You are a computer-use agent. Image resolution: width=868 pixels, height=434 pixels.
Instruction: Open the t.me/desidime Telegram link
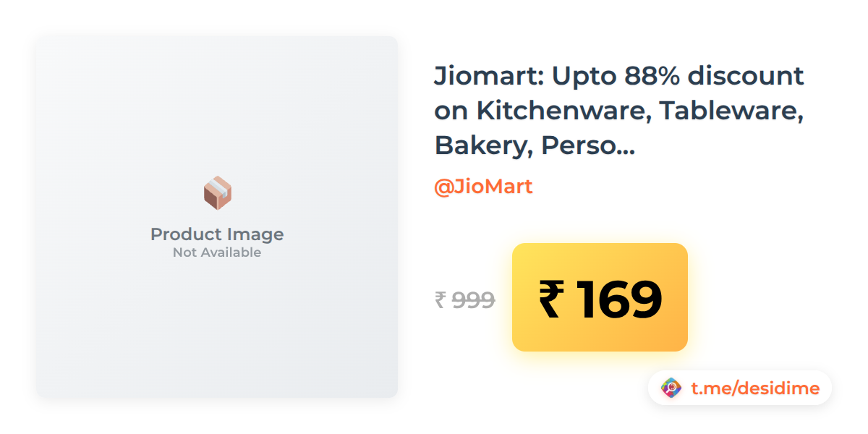coord(755,388)
